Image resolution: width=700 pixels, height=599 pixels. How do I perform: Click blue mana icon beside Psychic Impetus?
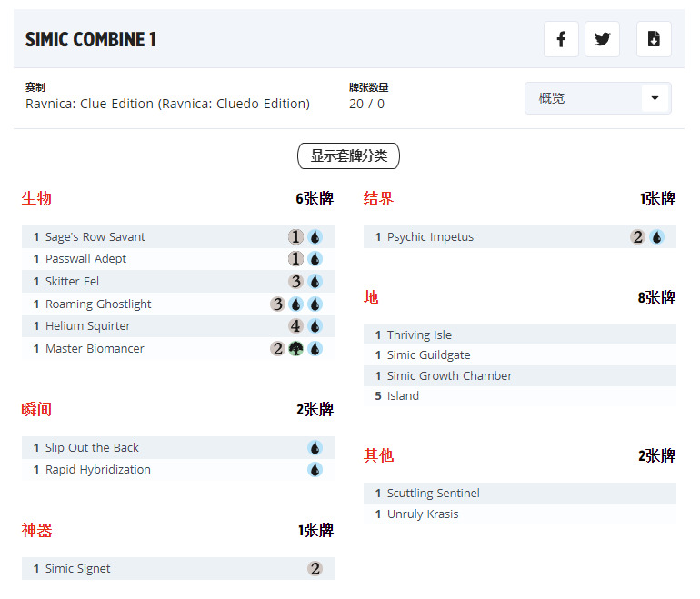click(656, 237)
